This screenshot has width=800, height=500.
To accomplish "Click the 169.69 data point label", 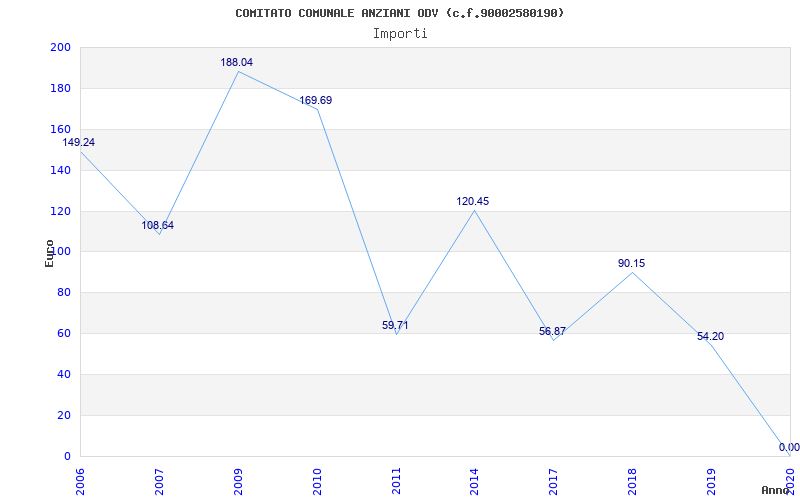I will 315,100.
